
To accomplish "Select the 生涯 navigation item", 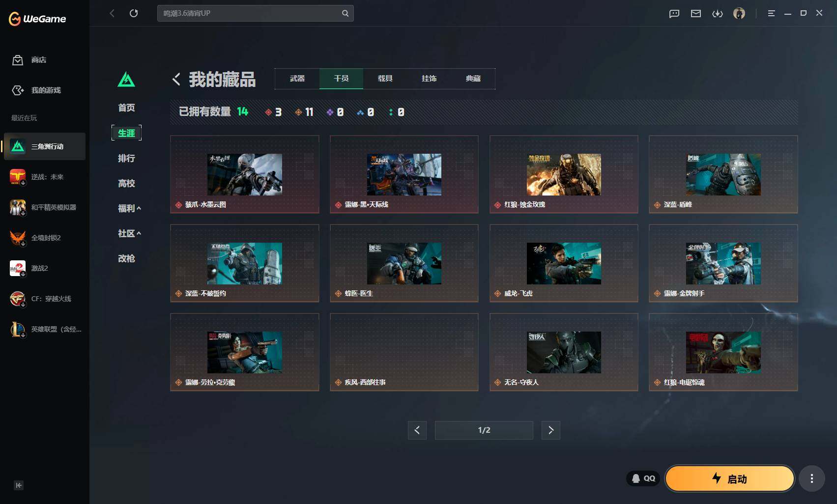I will [x=126, y=133].
